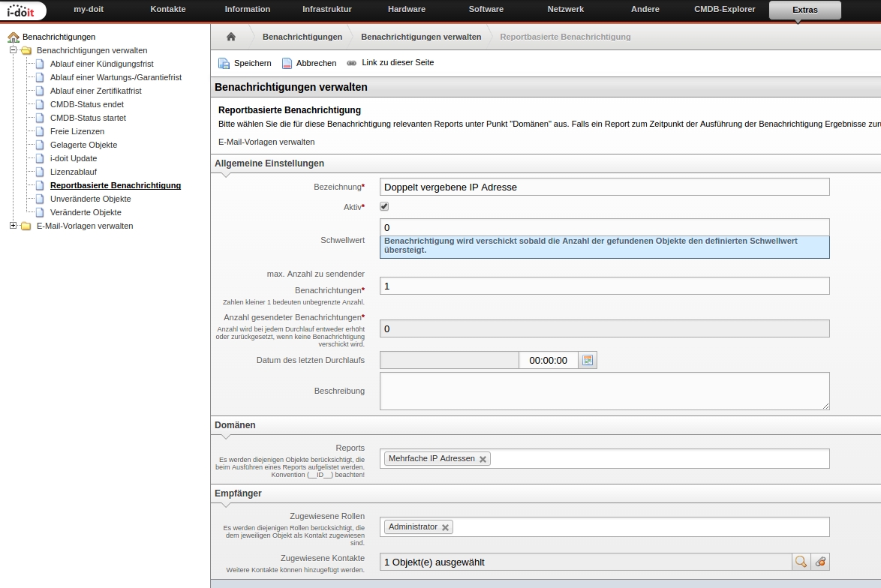
Task: Click E-Mail-Vorlagen verwalten folder icon
Action: pyautogui.click(x=26, y=226)
